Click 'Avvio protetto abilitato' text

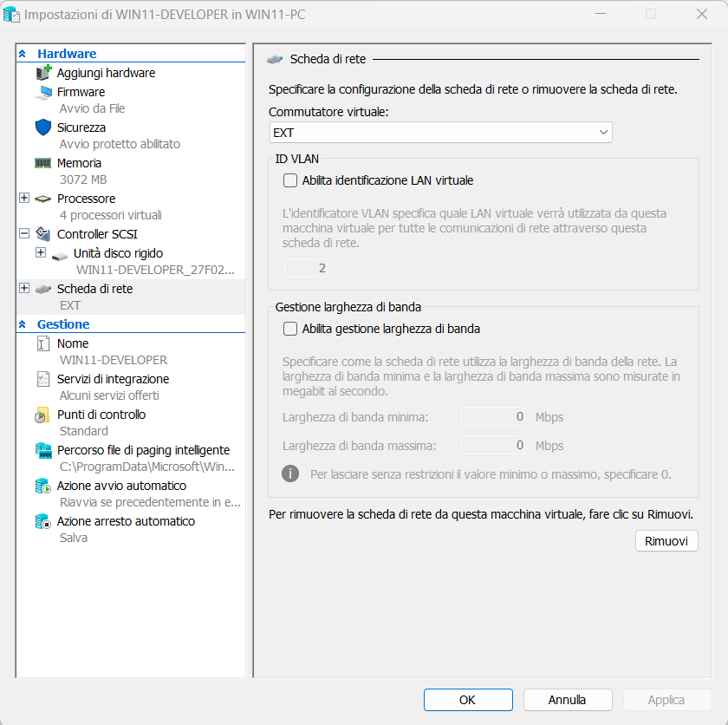click(120, 144)
